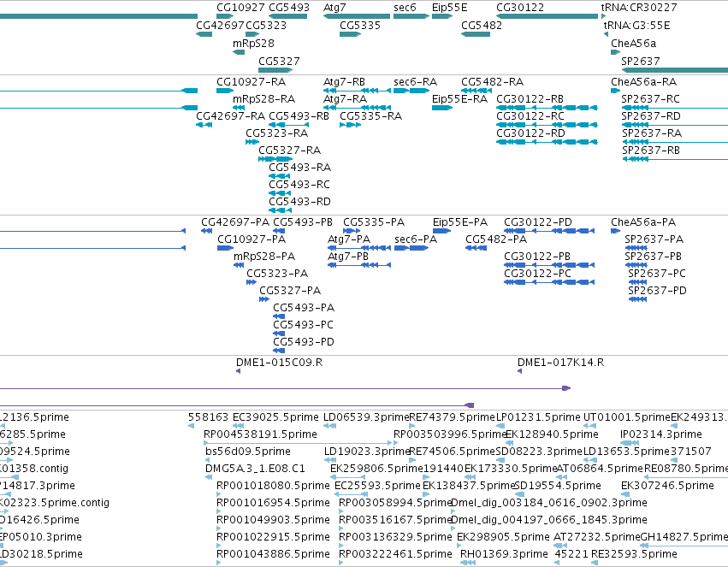Screen dimensions: 728x567
Task: Select the Eip55E gene bar
Action: [442, 16]
